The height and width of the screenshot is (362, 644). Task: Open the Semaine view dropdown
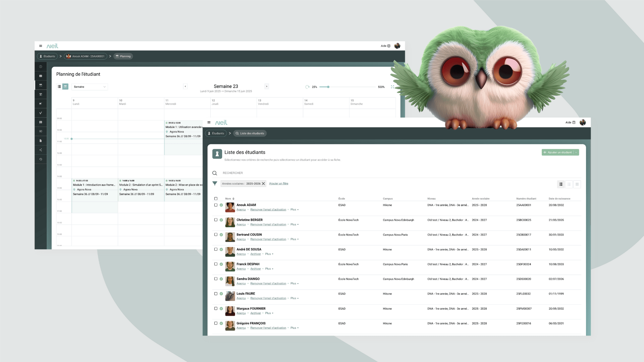point(90,87)
